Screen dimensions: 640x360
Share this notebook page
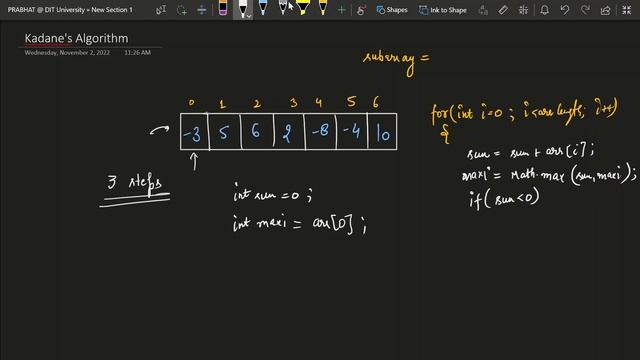(x=606, y=10)
